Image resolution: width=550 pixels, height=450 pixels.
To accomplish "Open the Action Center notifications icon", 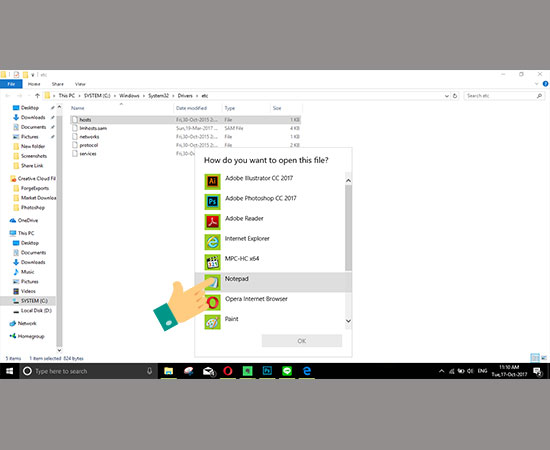I will coord(537,371).
